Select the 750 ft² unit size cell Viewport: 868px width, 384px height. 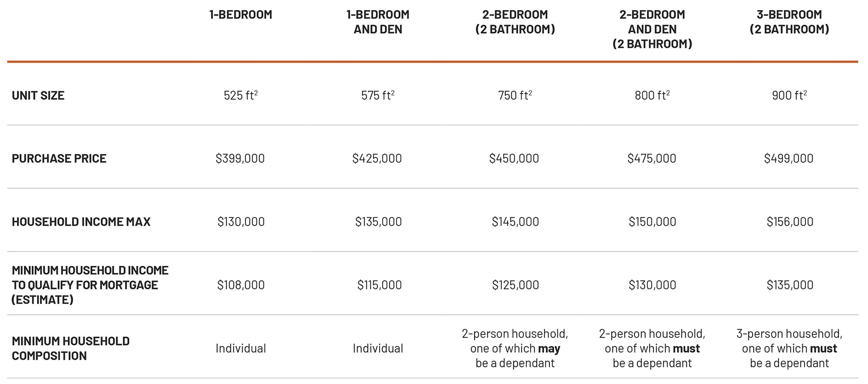pos(515,96)
